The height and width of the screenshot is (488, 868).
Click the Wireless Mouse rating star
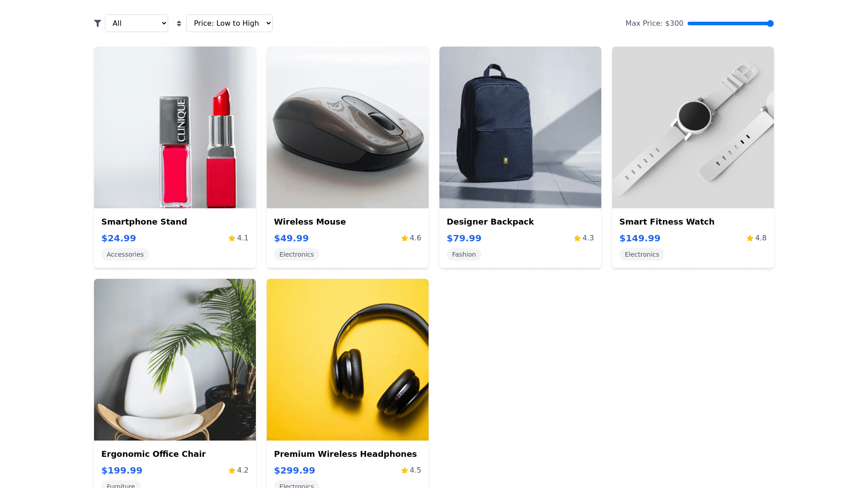coord(405,238)
